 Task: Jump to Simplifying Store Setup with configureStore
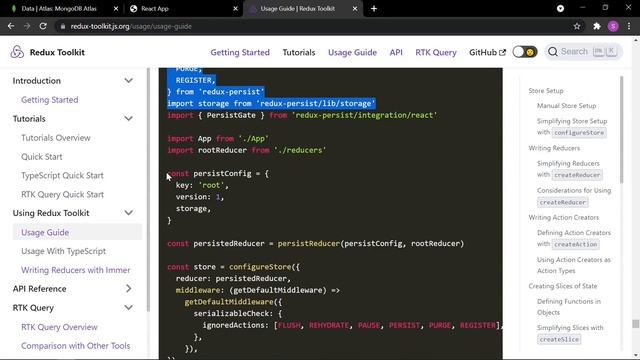tap(572, 127)
